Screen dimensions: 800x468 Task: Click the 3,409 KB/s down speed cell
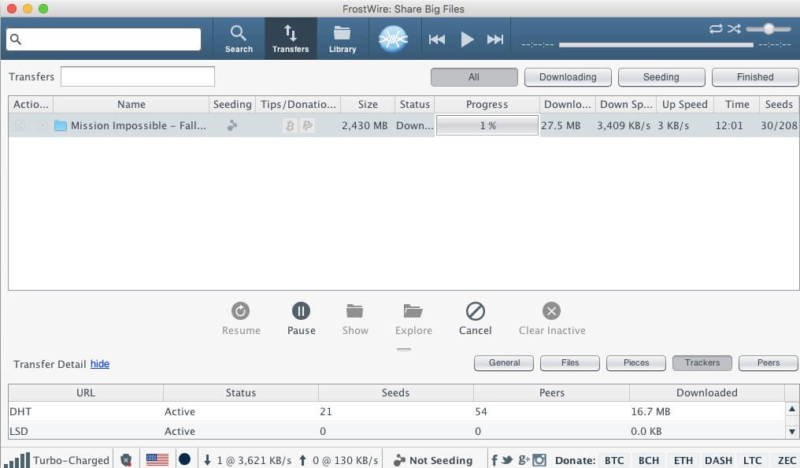[x=623, y=126]
